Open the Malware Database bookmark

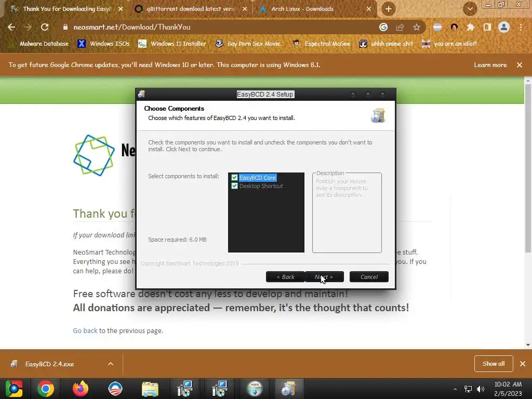click(x=39, y=44)
